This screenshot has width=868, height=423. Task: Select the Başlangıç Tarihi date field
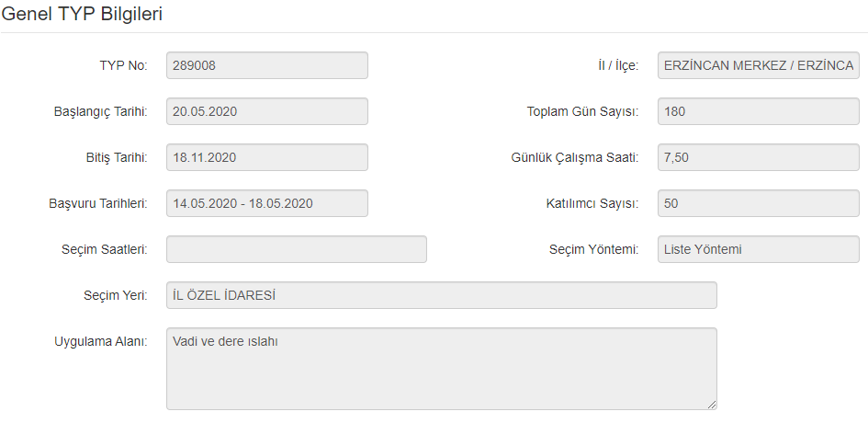pos(266,111)
